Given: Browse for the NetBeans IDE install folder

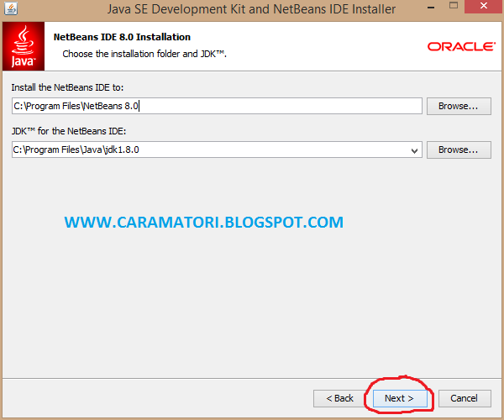Looking at the screenshot, I should (x=459, y=106).
